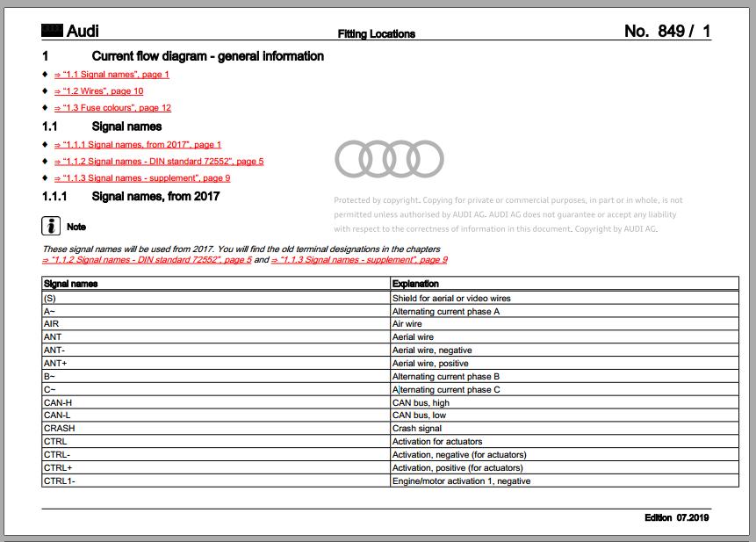This screenshot has width=756, height=542.
Task: Select 'Activation, positive (for actuators)' cell
Action: tap(565, 467)
